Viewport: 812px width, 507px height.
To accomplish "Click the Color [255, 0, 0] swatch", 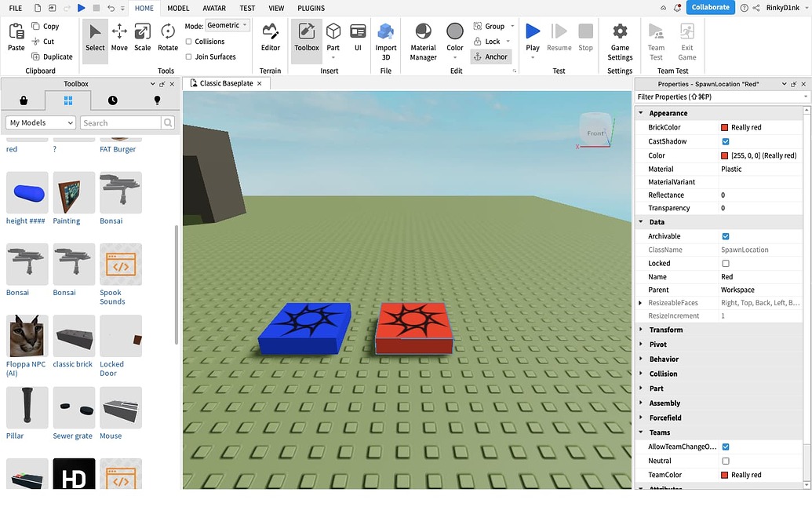I will [x=724, y=155].
